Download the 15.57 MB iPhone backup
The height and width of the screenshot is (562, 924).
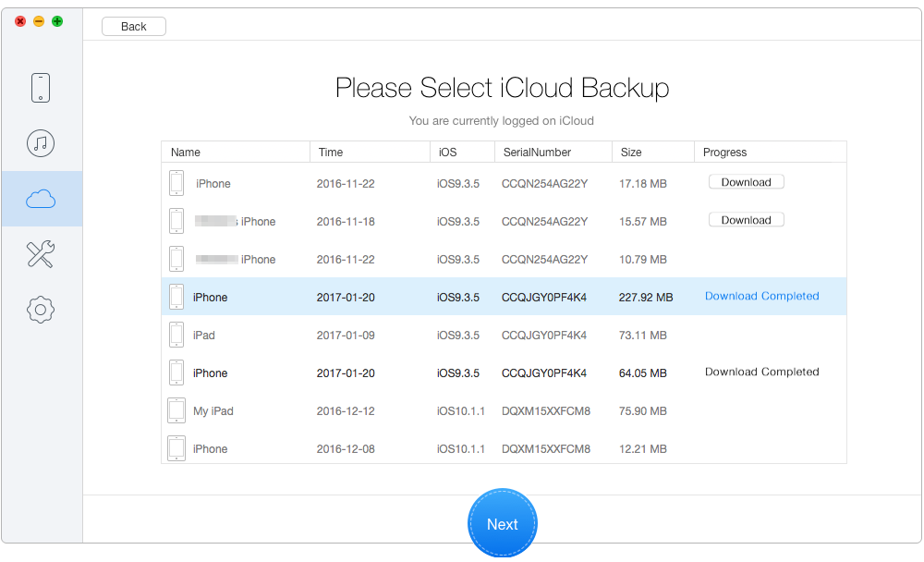pyautogui.click(x=746, y=220)
